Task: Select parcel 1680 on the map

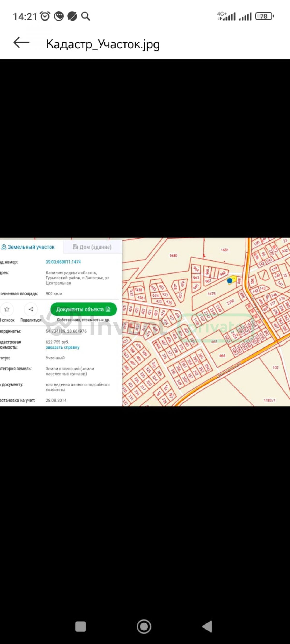Action: (x=173, y=256)
